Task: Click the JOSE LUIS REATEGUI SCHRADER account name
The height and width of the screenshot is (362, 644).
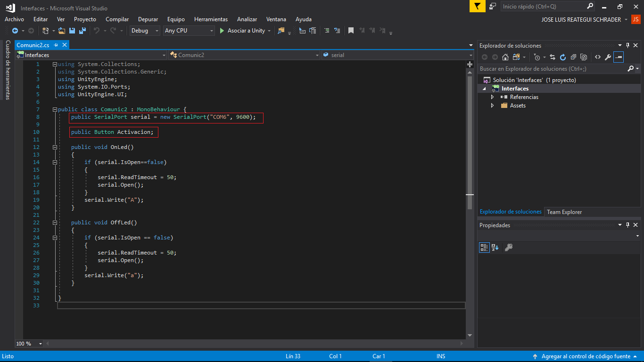Action: (581, 19)
